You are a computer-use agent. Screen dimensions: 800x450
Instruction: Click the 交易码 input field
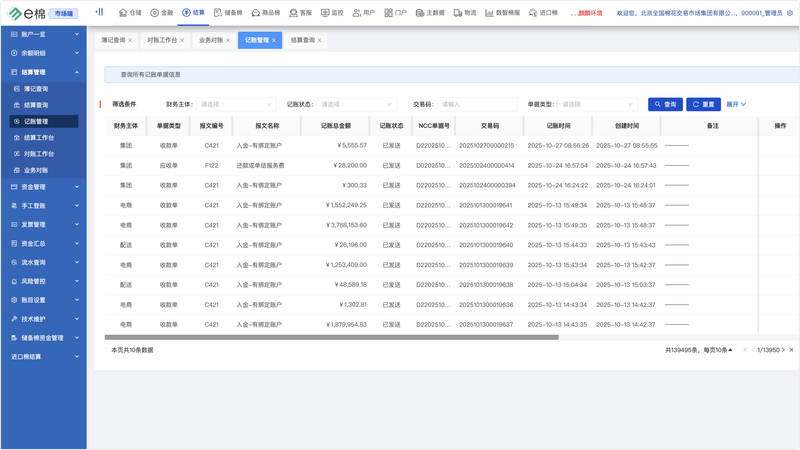point(478,104)
